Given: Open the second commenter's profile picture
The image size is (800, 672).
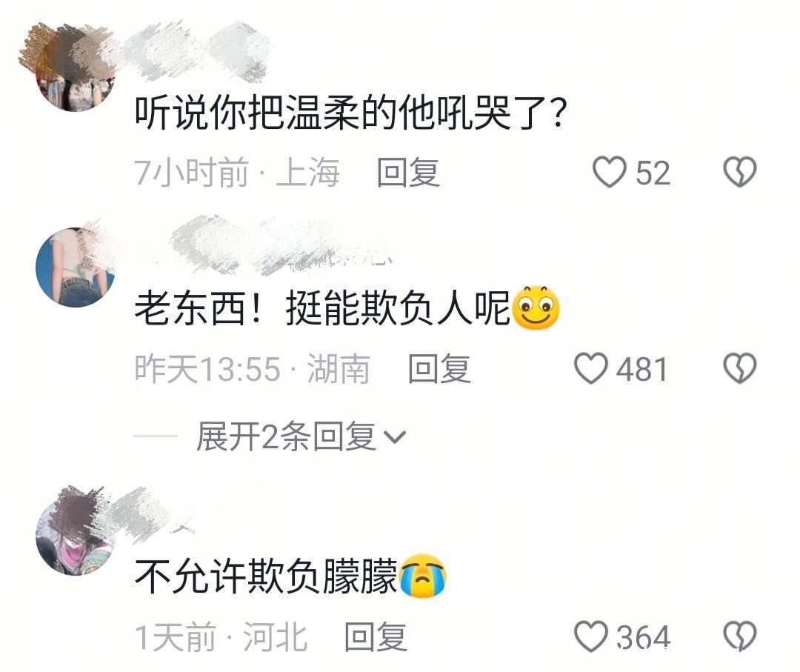Looking at the screenshot, I should click(75, 267).
